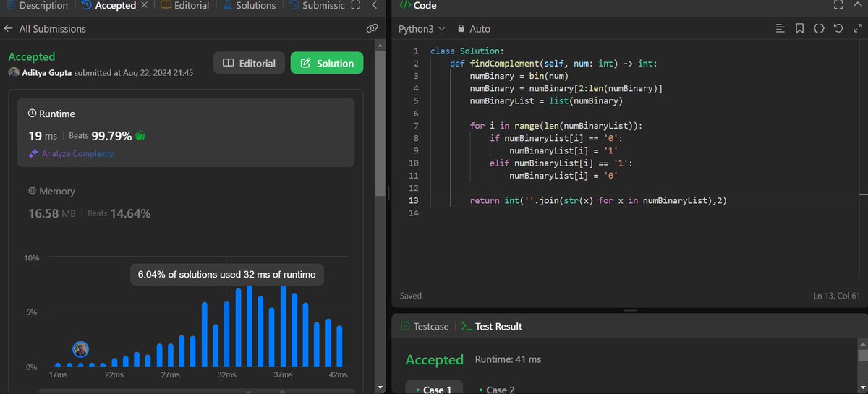Switch to the Testcase tab

click(x=424, y=327)
